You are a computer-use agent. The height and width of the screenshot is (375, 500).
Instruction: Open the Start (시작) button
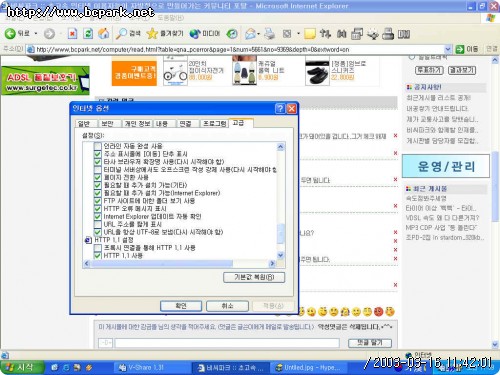22,367
